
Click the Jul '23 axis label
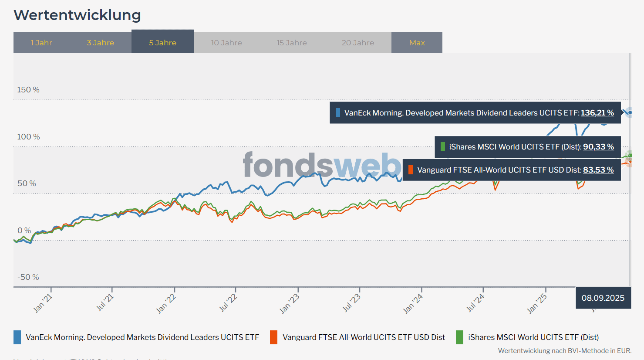351,302
